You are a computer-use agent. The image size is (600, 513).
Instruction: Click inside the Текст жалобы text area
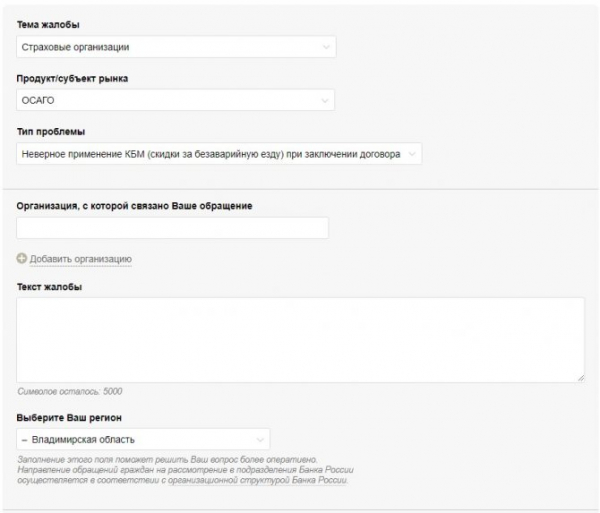tap(300, 340)
